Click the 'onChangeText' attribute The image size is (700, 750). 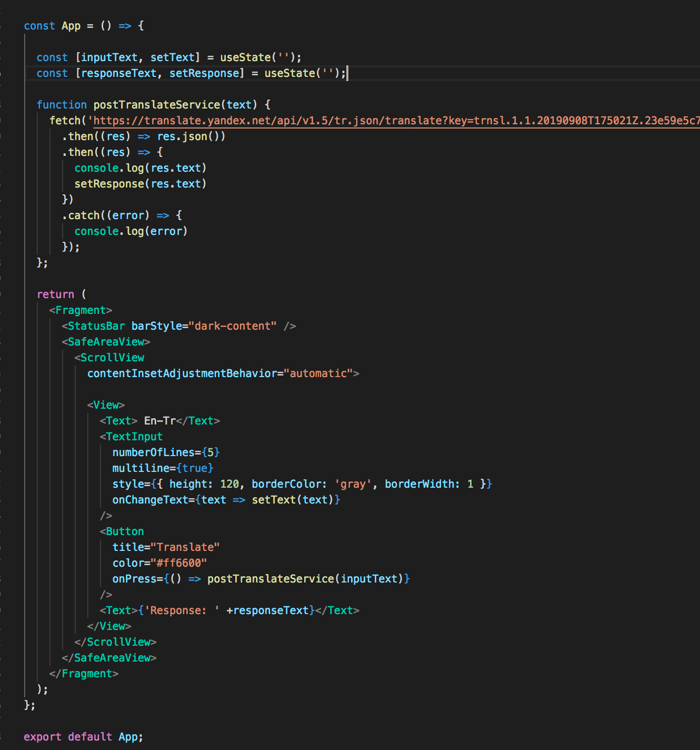pyautogui.click(x=151, y=500)
